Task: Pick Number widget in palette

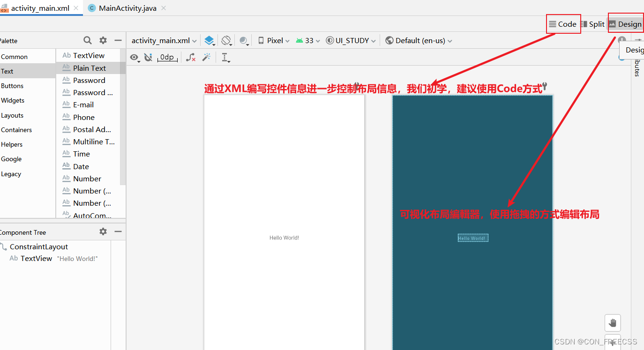Action: tap(88, 179)
